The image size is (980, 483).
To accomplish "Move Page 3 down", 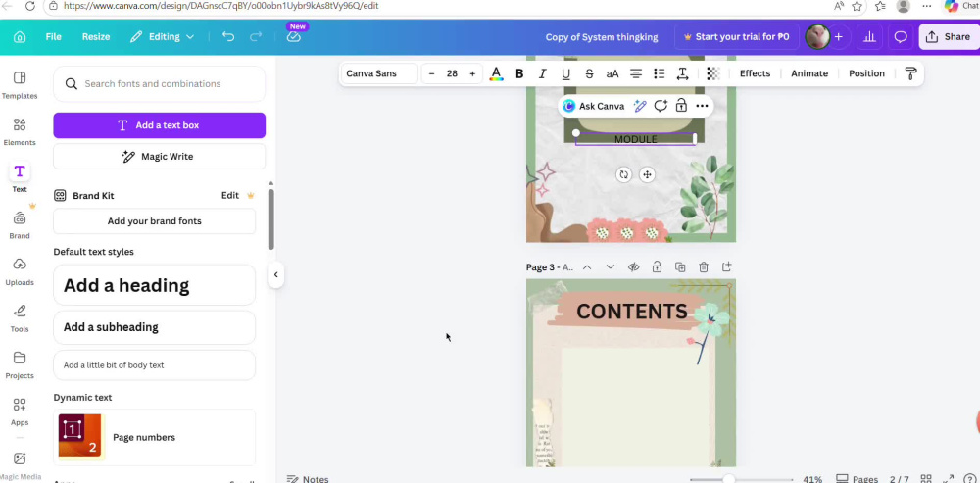I will [610, 267].
